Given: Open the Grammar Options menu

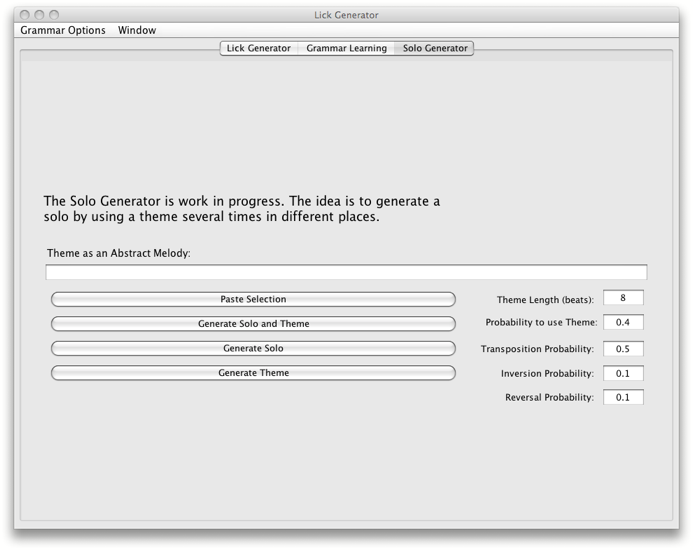Looking at the screenshot, I should point(63,30).
